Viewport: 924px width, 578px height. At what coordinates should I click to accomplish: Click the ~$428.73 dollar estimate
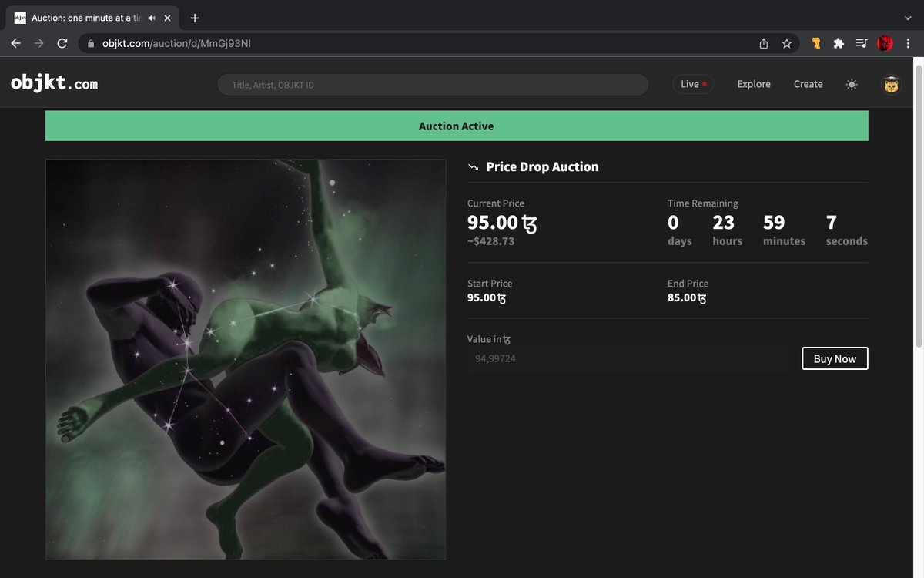pyautogui.click(x=490, y=241)
